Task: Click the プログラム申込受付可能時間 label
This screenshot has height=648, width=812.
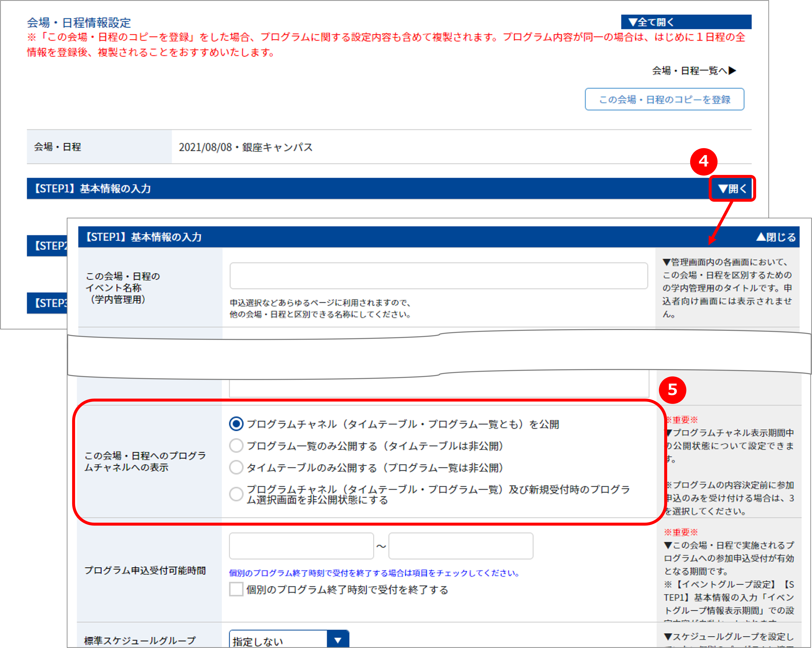Action: coord(145,570)
